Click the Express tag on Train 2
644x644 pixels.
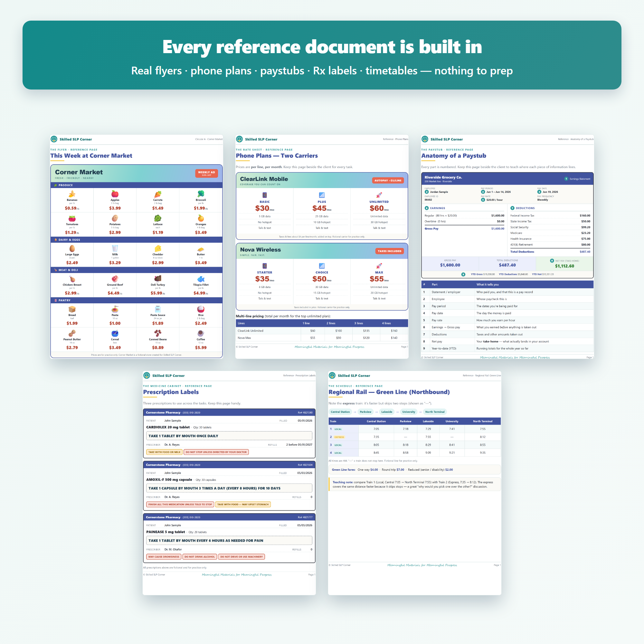click(x=339, y=437)
